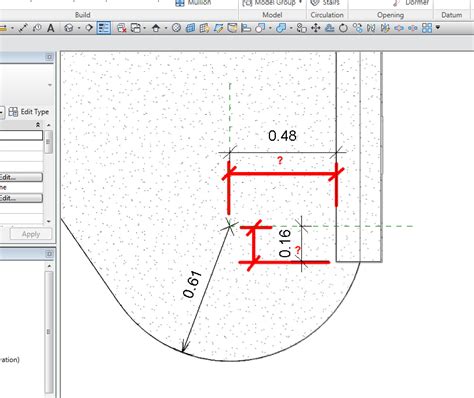
Task: Click the blue parallelogram pencil icon
Action: (x=218, y=28)
